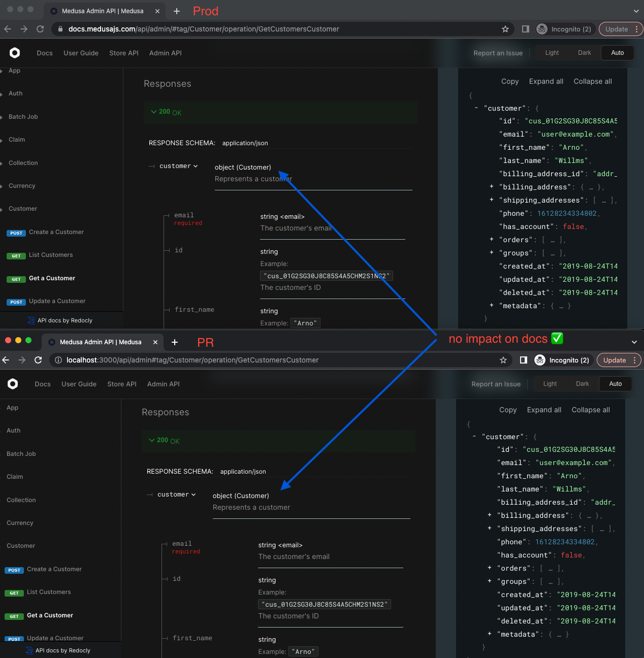Select Dark theme in Prod window
644x658 pixels.
(585, 53)
